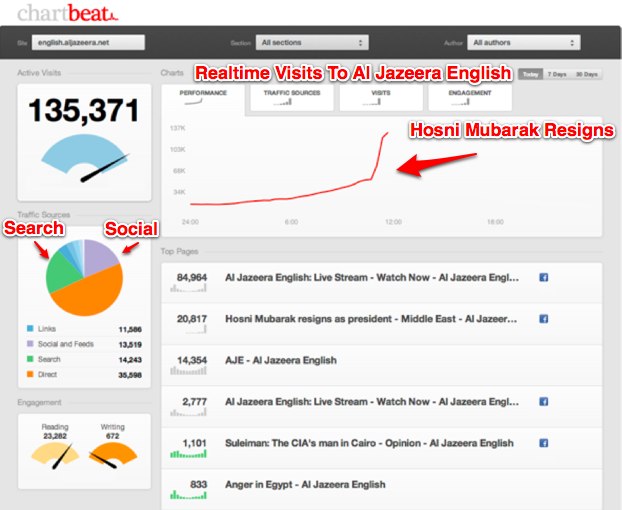This screenshot has height=510, width=622.
Task: Click Facebook icon beside Hosni Mubarak resigns page
Action: tap(544, 319)
